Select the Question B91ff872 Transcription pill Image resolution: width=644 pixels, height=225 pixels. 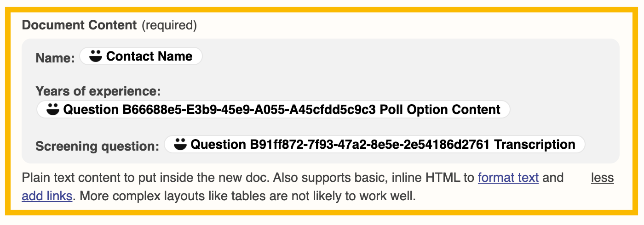[x=374, y=144]
